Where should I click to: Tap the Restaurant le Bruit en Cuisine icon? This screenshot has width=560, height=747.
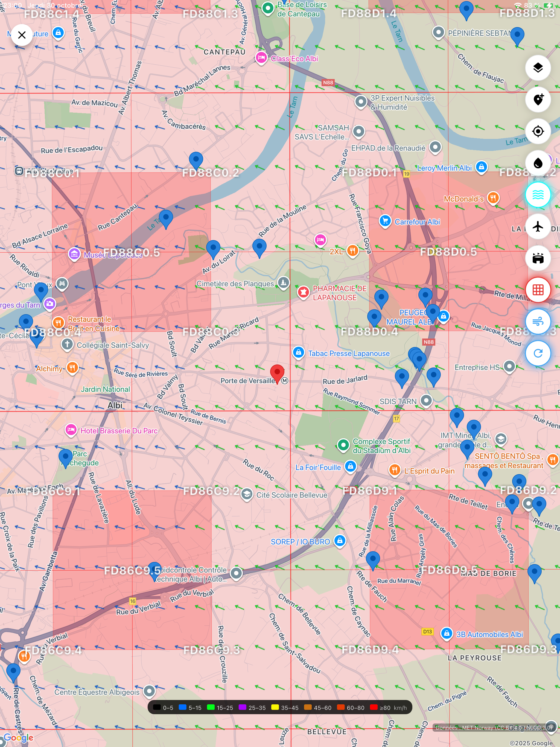pyautogui.click(x=58, y=323)
